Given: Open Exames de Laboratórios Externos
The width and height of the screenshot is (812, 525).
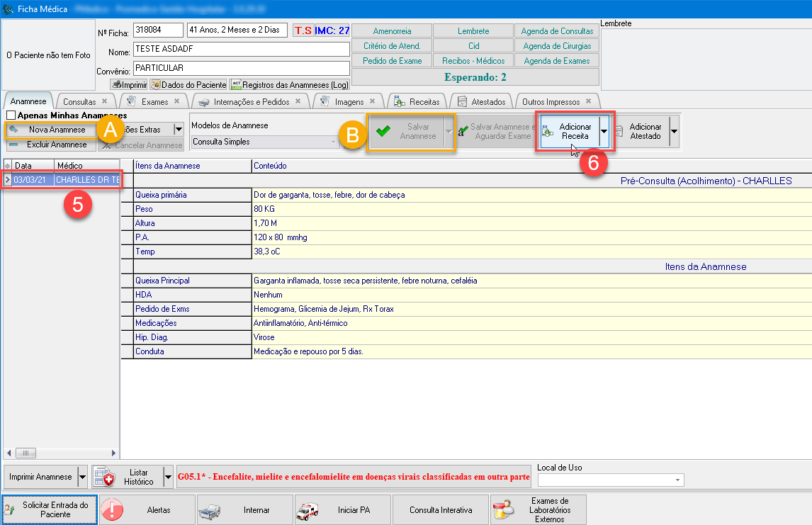Looking at the screenshot, I should 538,509.
